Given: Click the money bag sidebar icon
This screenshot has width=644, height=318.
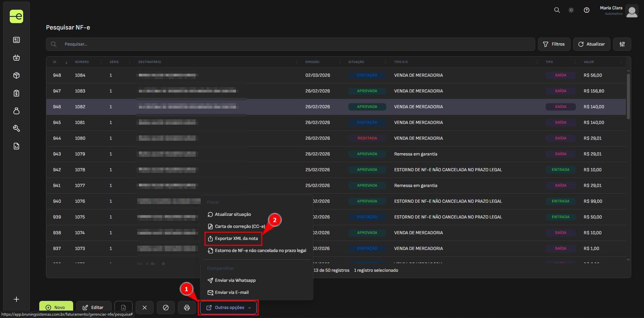Looking at the screenshot, I should pyautogui.click(x=16, y=111).
